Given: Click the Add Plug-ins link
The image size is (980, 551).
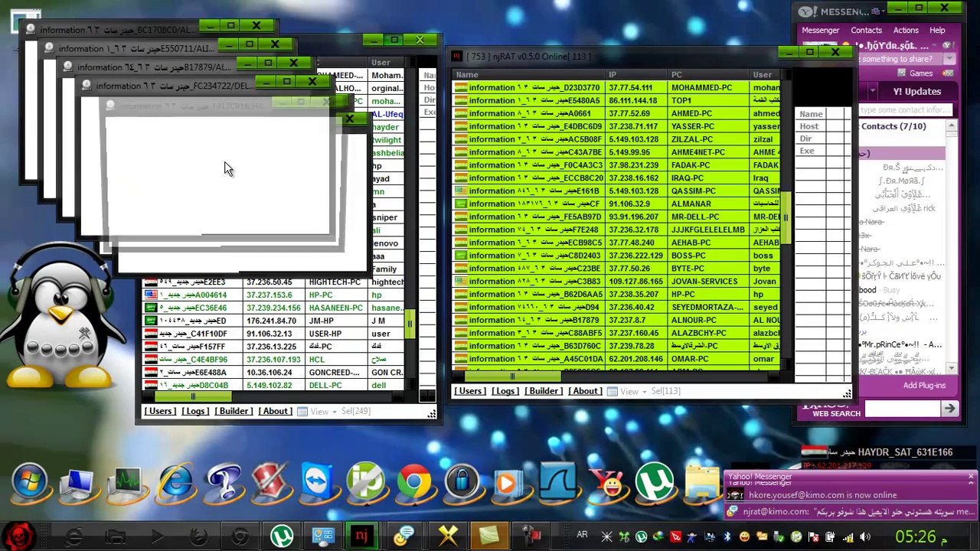Looking at the screenshot, I should 924,386.
